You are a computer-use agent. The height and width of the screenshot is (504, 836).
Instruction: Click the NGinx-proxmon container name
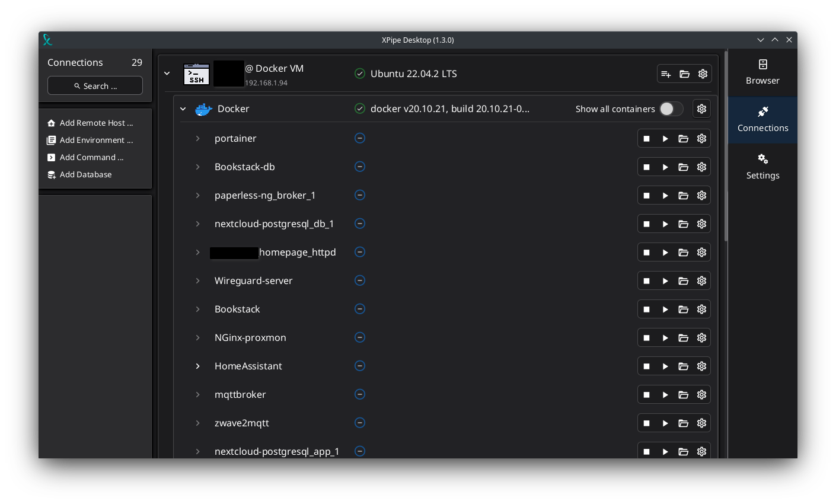coord(250,337)
